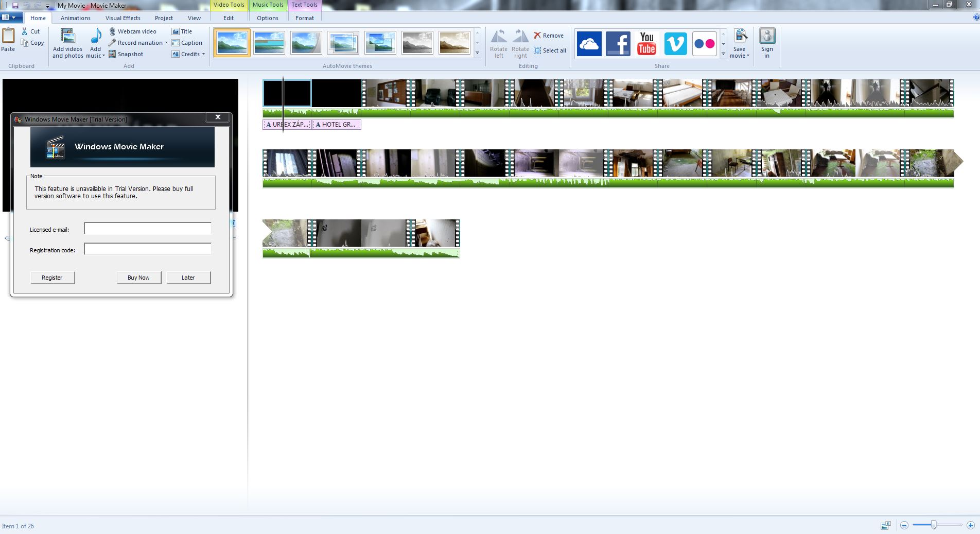Click the Save movie icon

click(740, 36)
